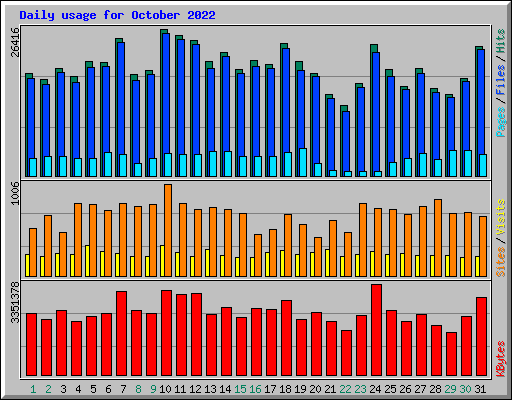This screenshot has height=400, width=512.
Task: Click the 1006 visits axis value
Action: 15,193
